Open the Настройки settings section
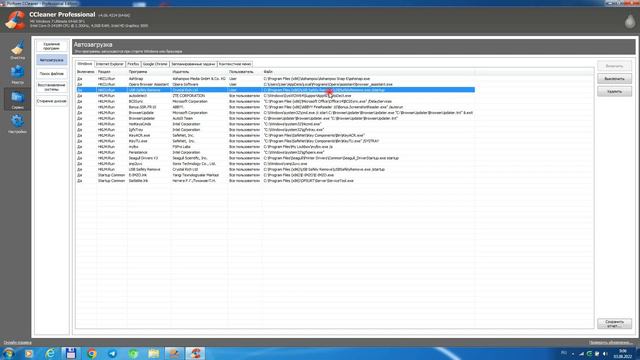Image resolution: width=640 pixels, height=360 pixels. (17, 124)
